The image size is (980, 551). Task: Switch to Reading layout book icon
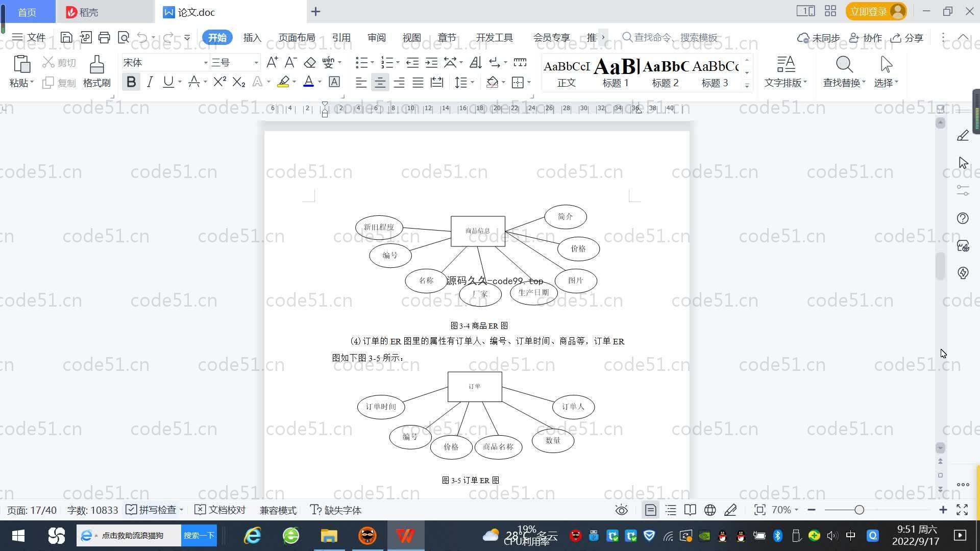[x=690, y=510]
